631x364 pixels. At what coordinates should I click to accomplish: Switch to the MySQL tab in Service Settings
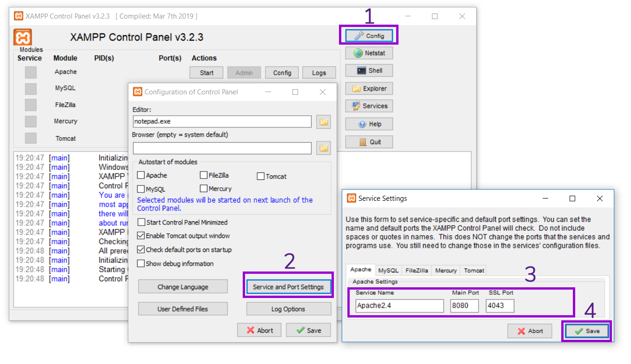click(388, 271)
